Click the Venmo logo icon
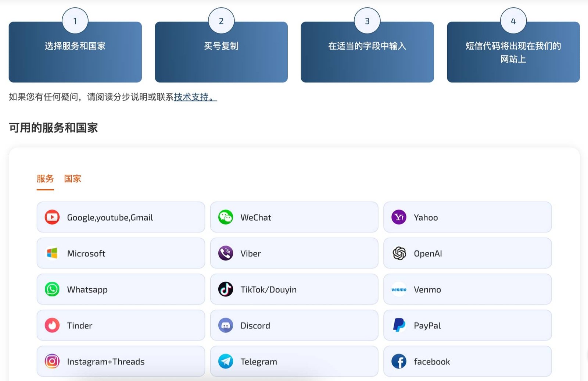 [x=399, y=289]
